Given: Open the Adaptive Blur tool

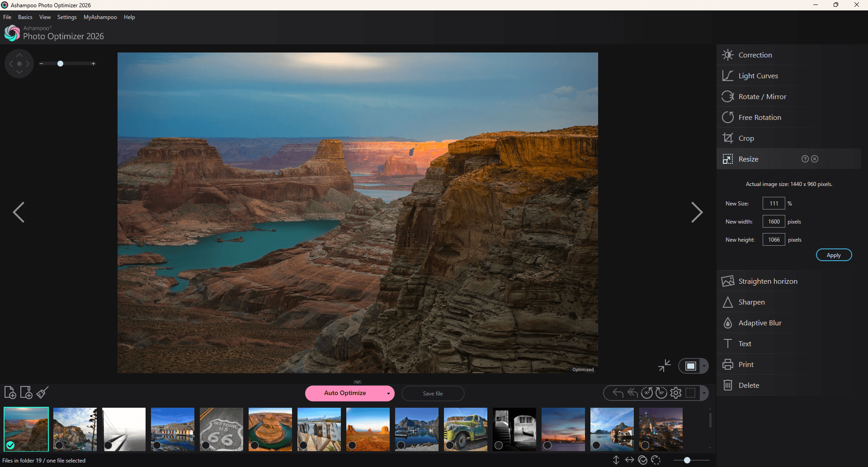Looking at the screenshot, I should [x=789, y=323].
